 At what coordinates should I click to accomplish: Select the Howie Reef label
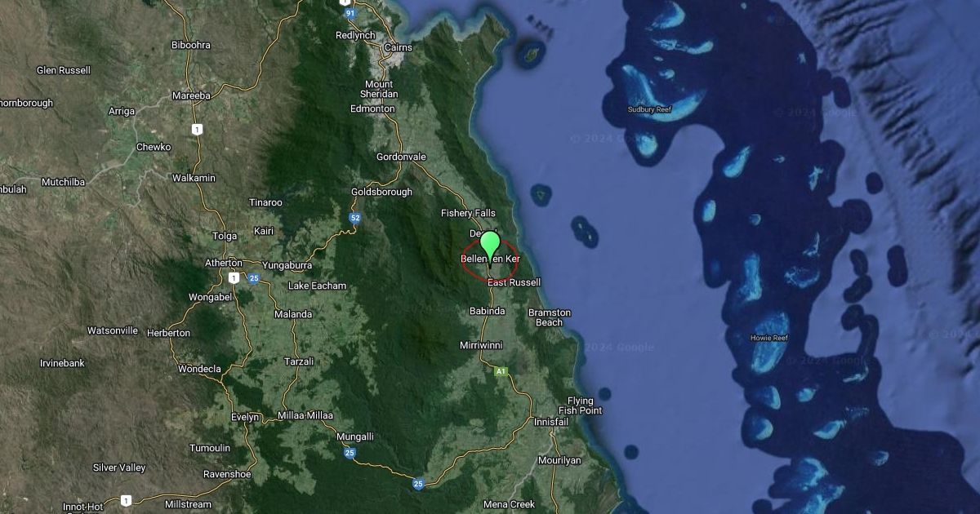[x=769, y=338]
